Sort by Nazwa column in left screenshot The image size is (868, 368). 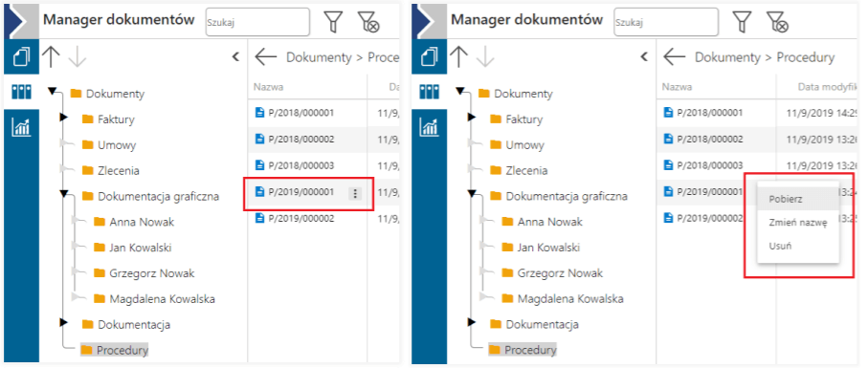tap(269, 87)
